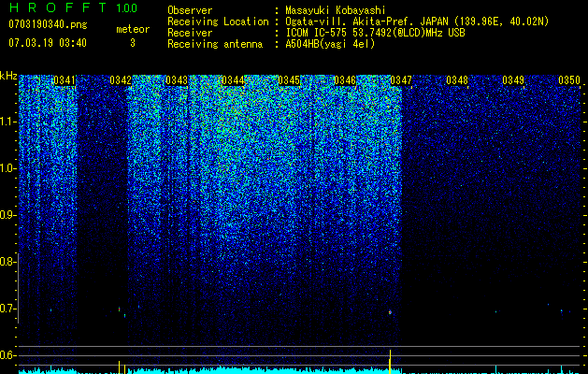Click the 1.1 frequency axis label

pyautogui.click(x=7, y=122)
